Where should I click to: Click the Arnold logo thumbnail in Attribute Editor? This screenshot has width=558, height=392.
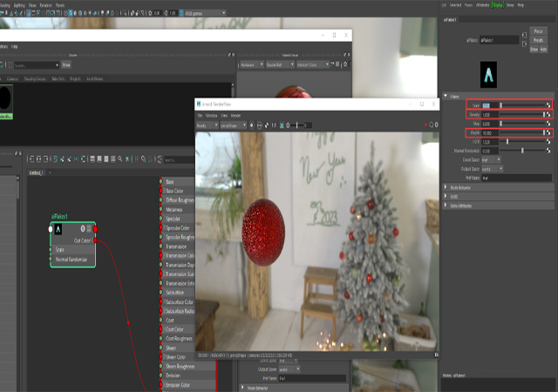pos(488,75)
